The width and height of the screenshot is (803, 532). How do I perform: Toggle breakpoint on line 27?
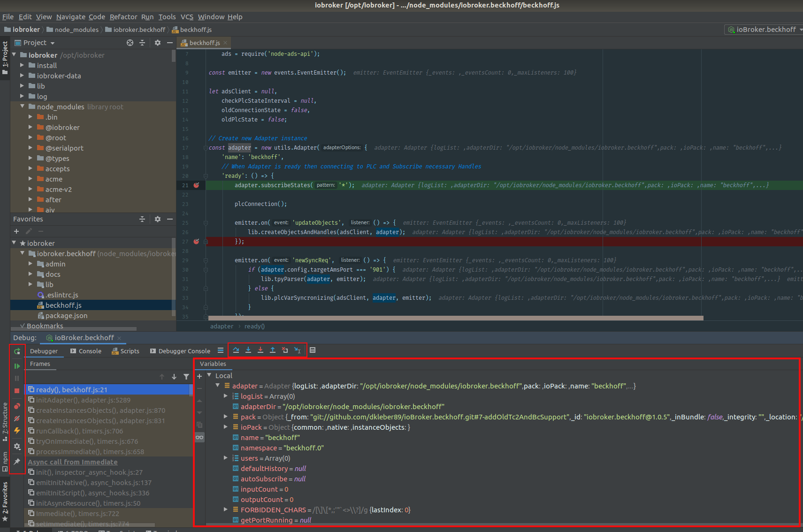click(x=196, y=242)
